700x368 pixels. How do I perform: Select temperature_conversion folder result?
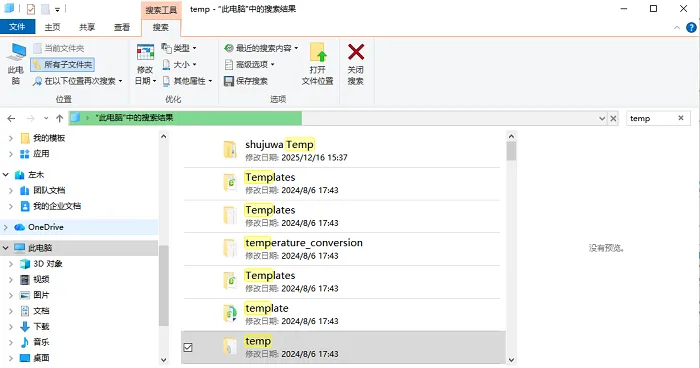tap(343, 249)
